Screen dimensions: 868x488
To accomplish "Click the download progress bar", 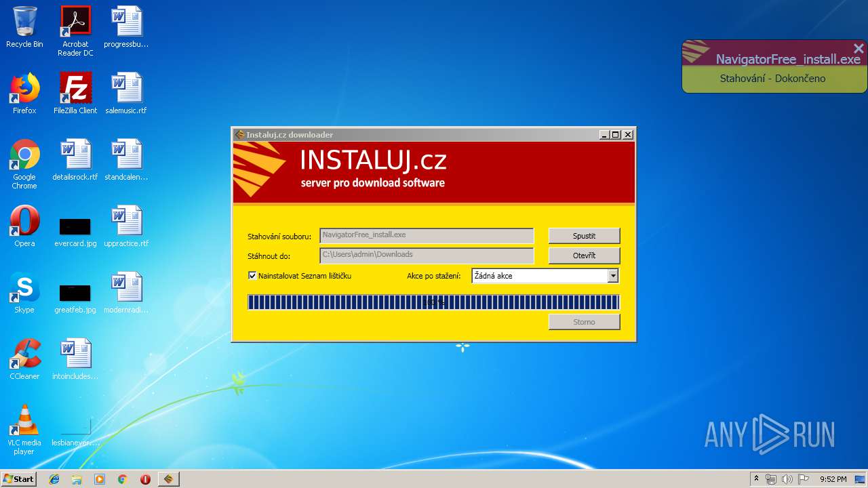I will (433, 302).
